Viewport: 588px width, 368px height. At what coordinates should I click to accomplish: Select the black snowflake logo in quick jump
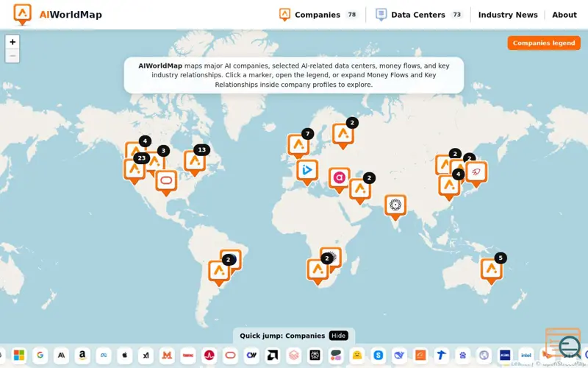[x=315, y=355]
